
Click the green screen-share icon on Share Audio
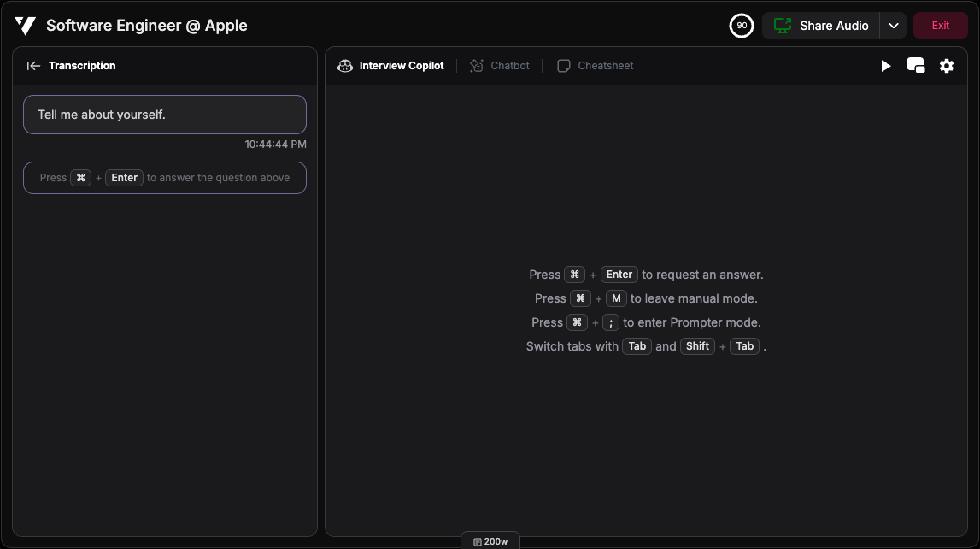782,25
